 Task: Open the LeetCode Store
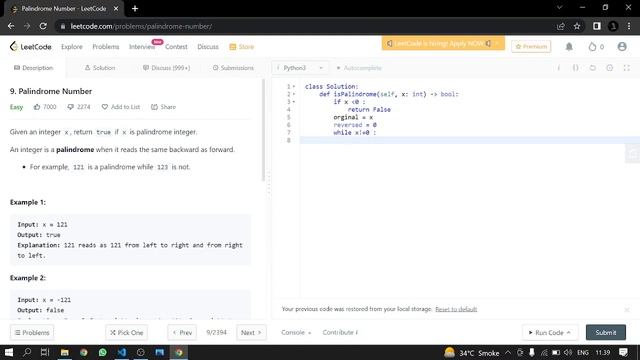(x=242, y=47)
